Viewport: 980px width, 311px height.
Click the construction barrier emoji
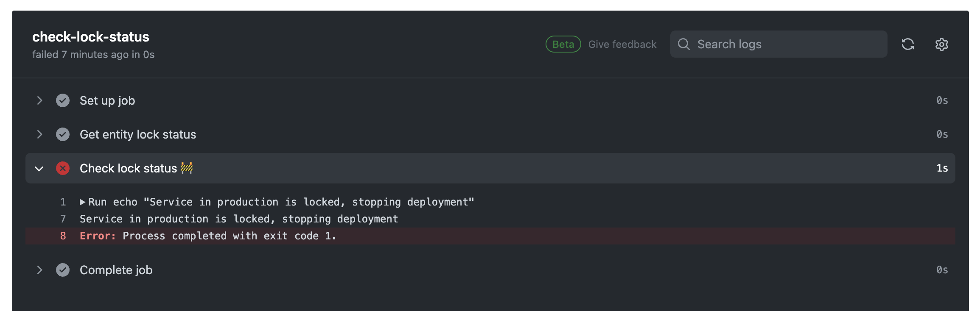(x=187, y=168)
